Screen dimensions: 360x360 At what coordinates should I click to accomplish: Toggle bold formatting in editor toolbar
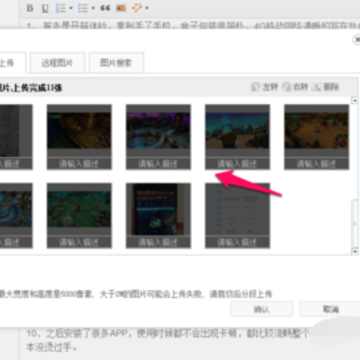30,8
